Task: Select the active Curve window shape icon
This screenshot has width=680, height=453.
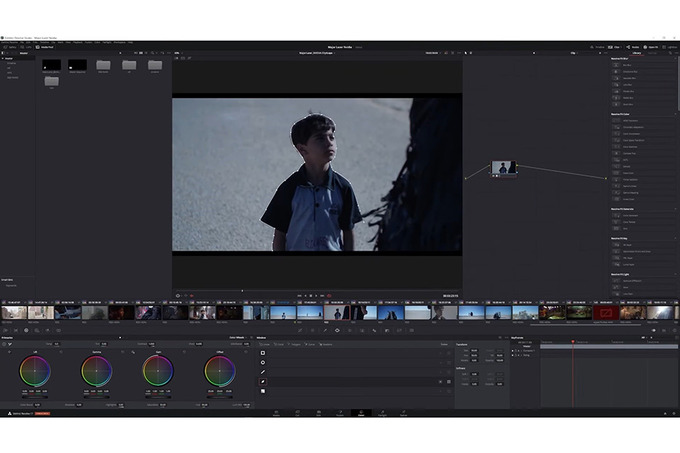Action: tap(263, 381)
